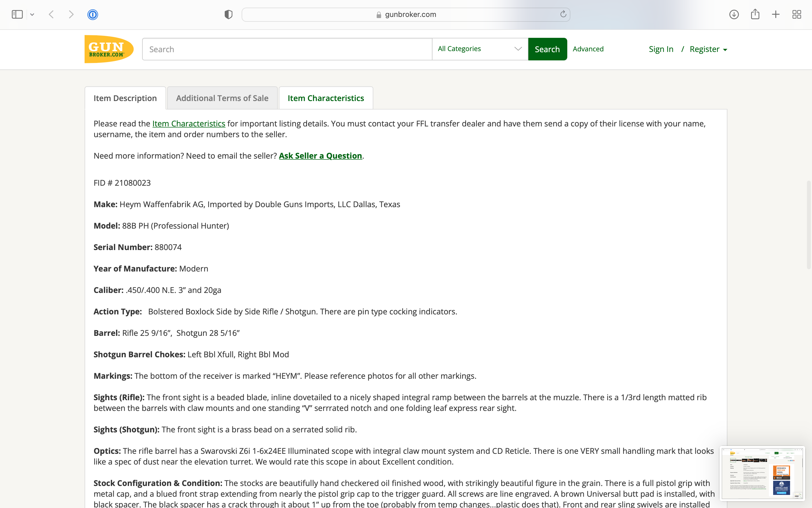Screen dimensions: 812x508
Task: Open a new tab with plus icon
Action: point(776,14)
